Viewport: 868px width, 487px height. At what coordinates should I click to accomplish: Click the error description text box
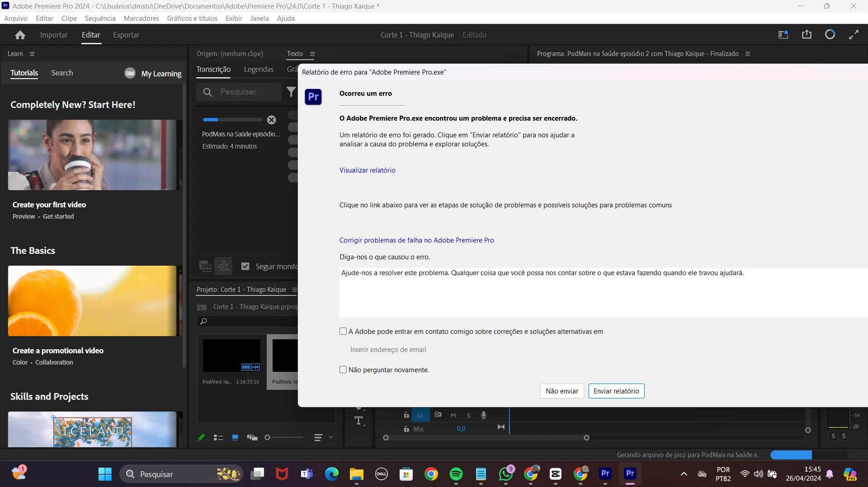click(604, 293)
